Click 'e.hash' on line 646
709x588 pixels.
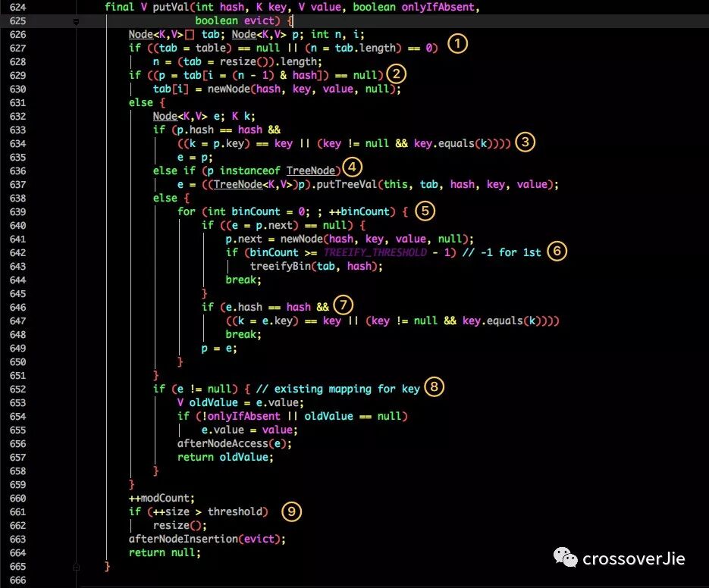(243, 308)
